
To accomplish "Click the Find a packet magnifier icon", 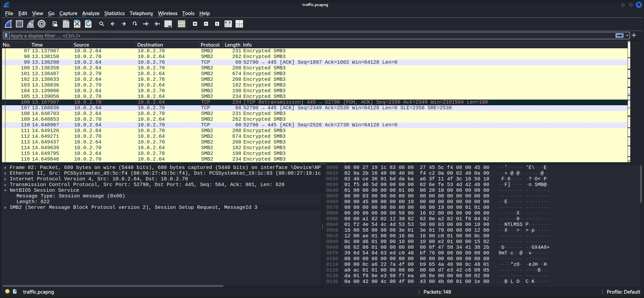I will (102, 24).
